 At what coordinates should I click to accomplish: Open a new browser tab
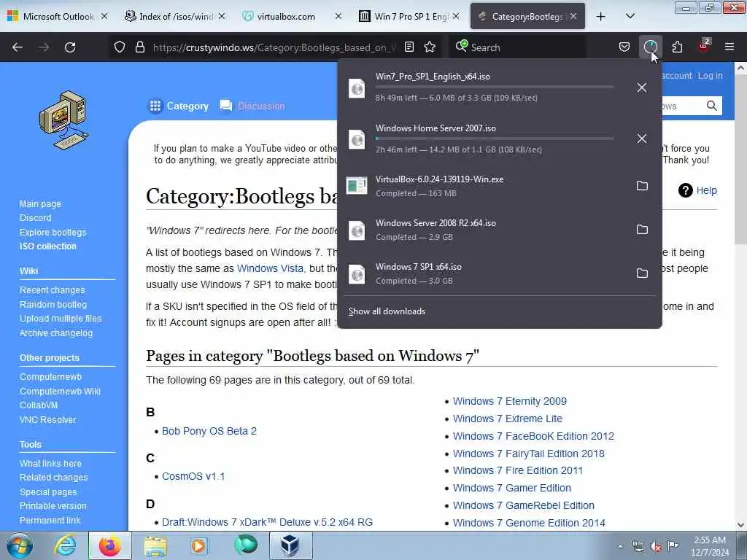(x=601, y=16)
